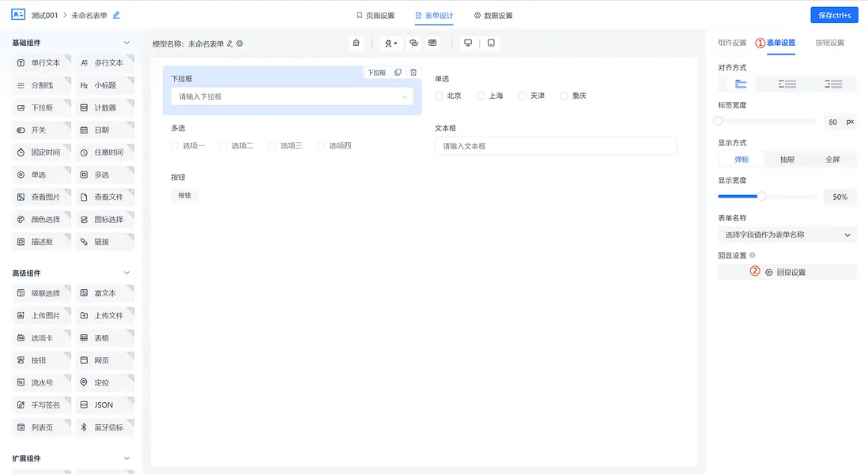Select 抽屉 display mode

[x=787, y=160]
